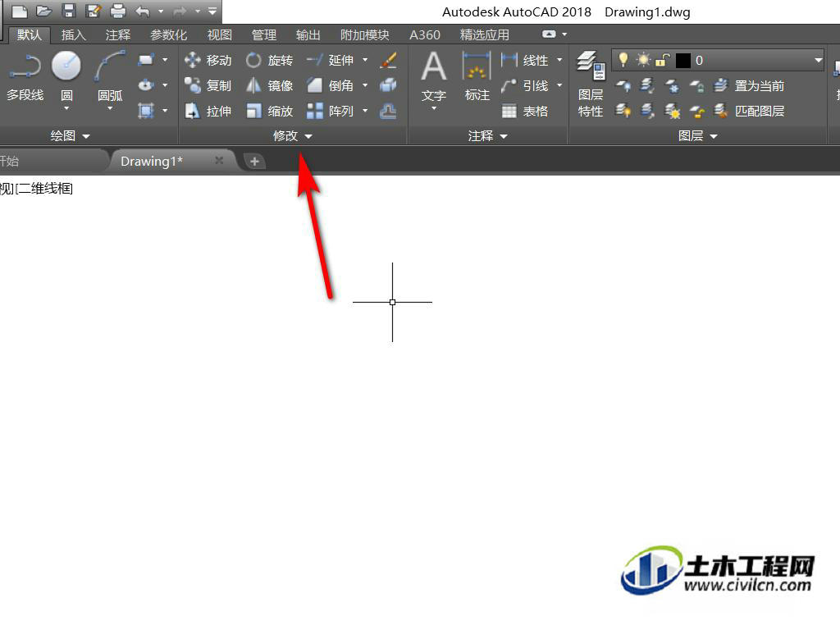Select the 移动 move tool
Screen dimensions: 840x630
click(208, 60)
